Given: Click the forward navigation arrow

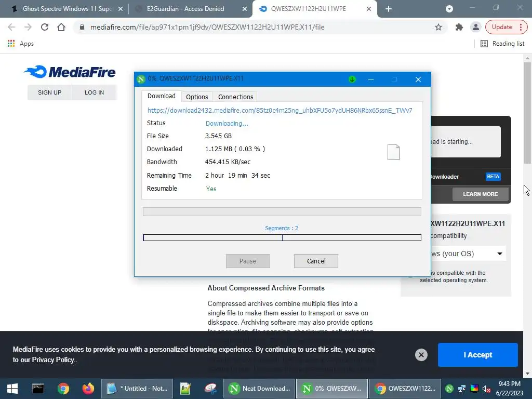Looking at the screenshot, I should click(x=28, y=27).
